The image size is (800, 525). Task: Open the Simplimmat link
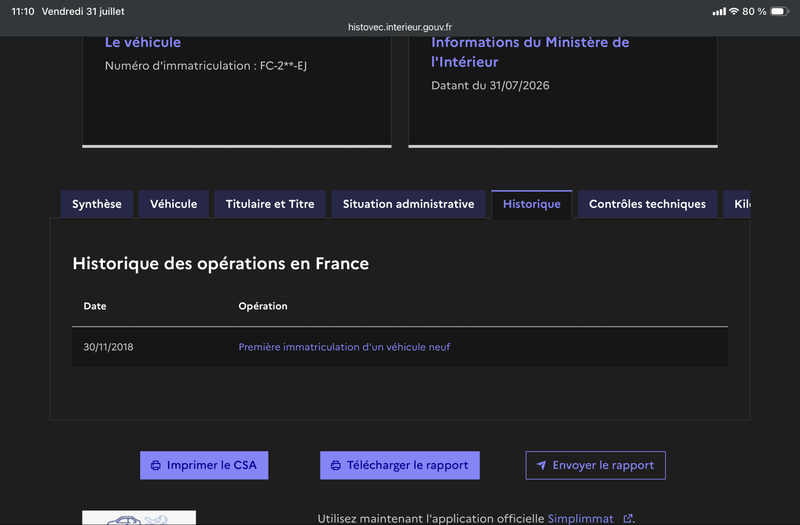coord(581,519)
